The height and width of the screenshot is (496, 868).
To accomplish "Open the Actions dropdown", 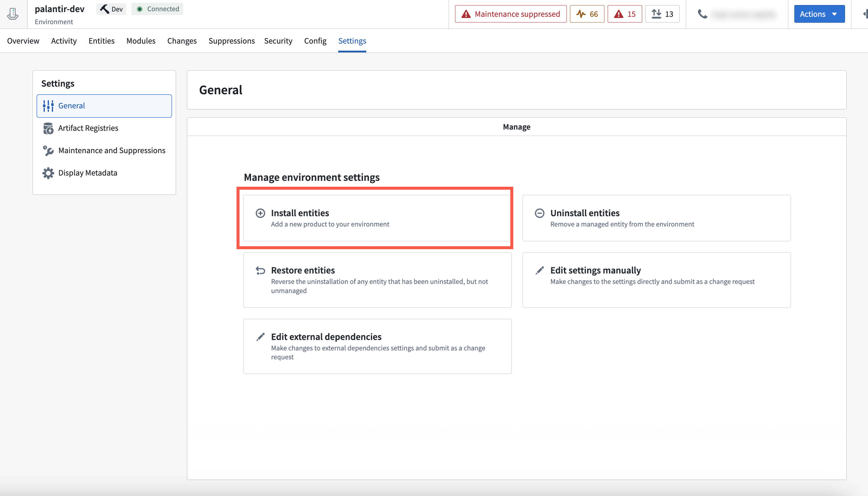I will [x=819, y=14].
